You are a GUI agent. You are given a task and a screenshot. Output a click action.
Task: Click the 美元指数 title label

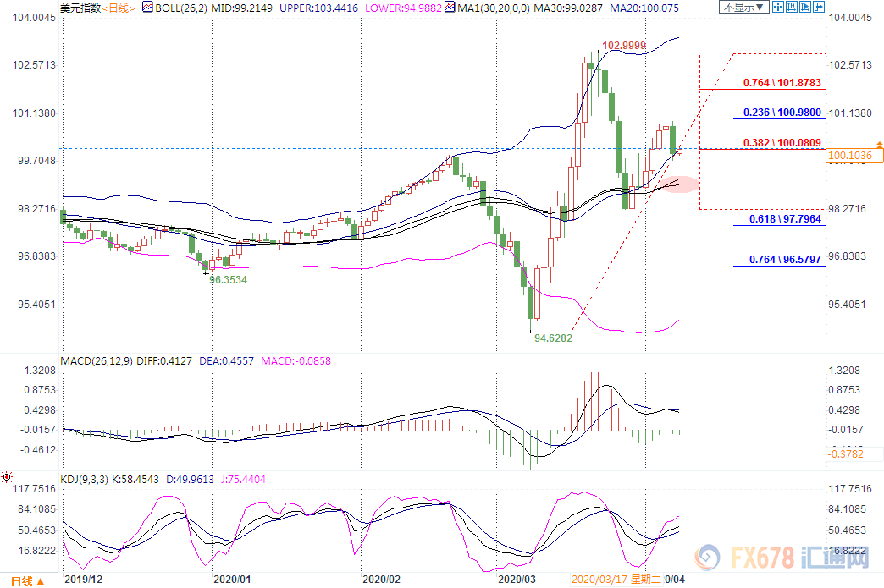point(82,8)
